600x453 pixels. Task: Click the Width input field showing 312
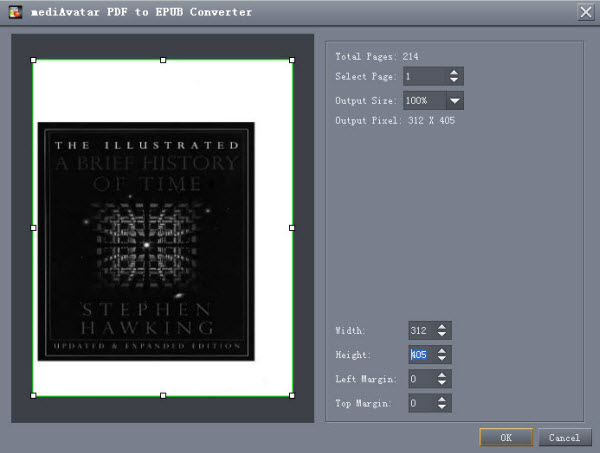pos(422,330)
